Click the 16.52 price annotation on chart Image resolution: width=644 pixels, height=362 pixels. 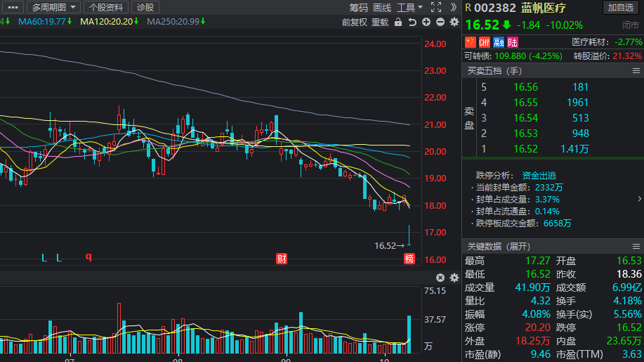[389, 246]
